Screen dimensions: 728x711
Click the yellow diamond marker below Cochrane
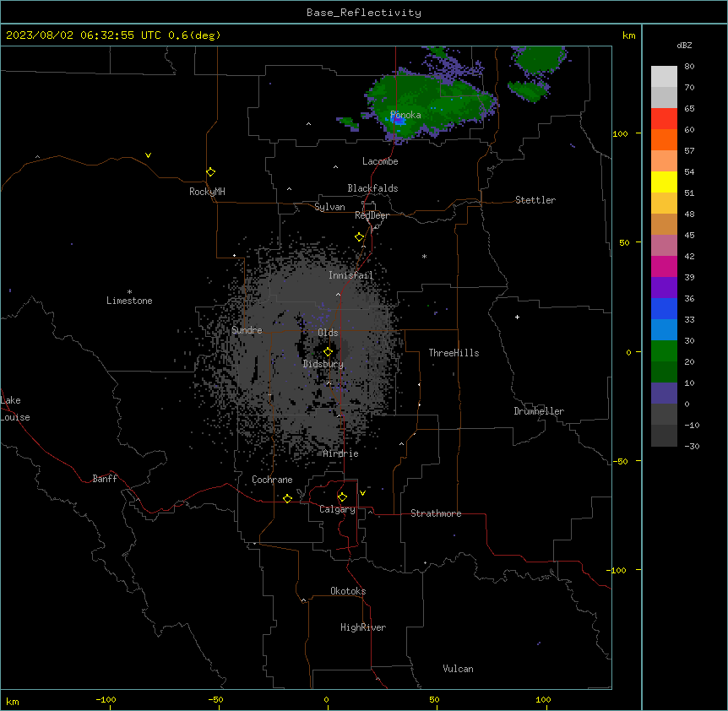[x=287, y=498]
